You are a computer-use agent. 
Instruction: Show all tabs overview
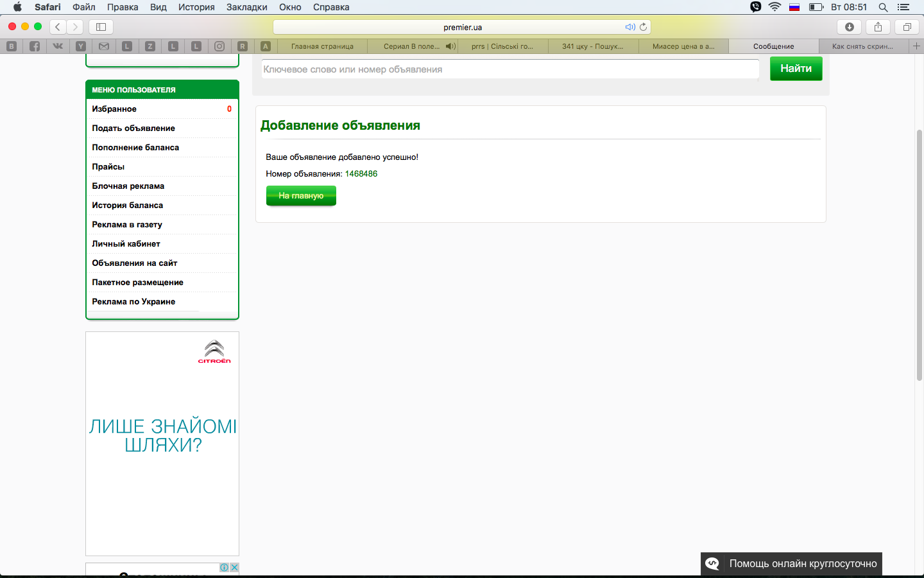[x=907, y=27]
